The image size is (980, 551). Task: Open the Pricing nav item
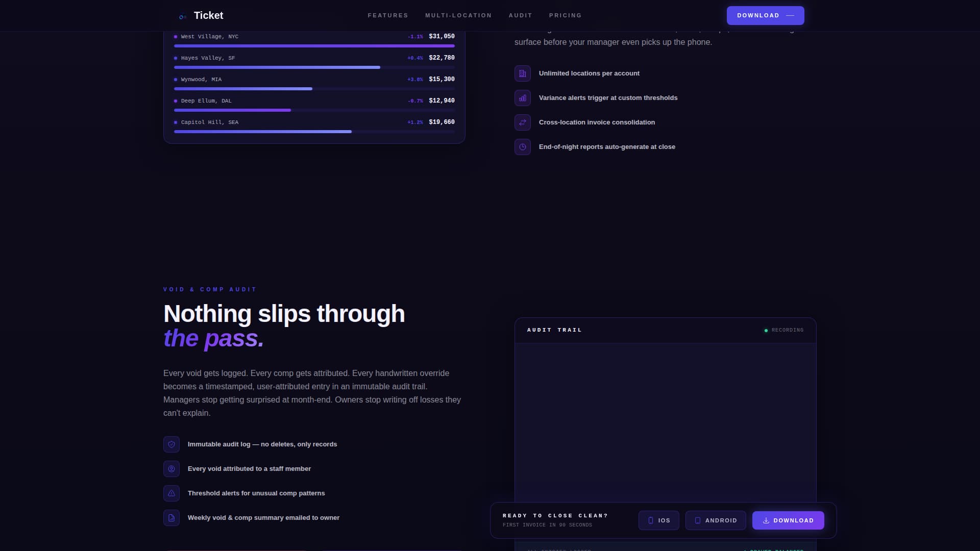(565, 15)
